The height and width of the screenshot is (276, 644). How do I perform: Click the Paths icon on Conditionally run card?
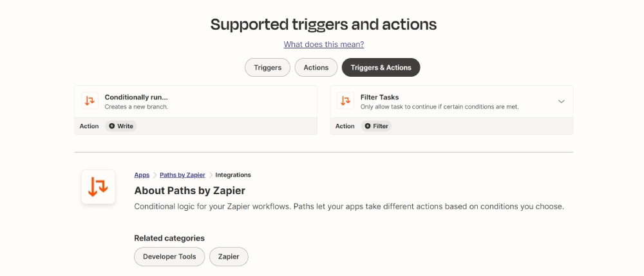90,101
